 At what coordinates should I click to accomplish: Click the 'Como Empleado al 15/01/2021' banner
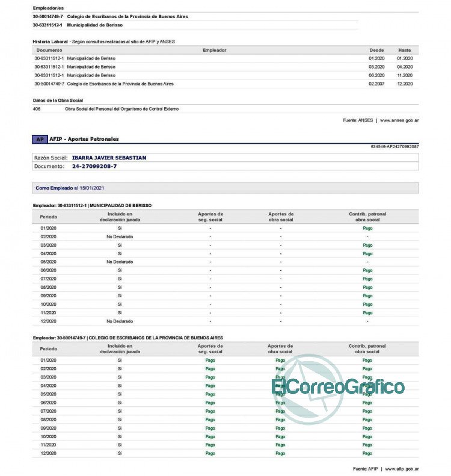(226, 188)
